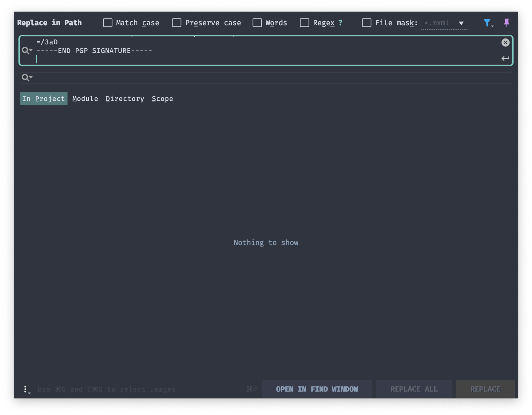Switch to the Directory scope tab
This screenshot has height=415, width=532.
coord(125,99)
